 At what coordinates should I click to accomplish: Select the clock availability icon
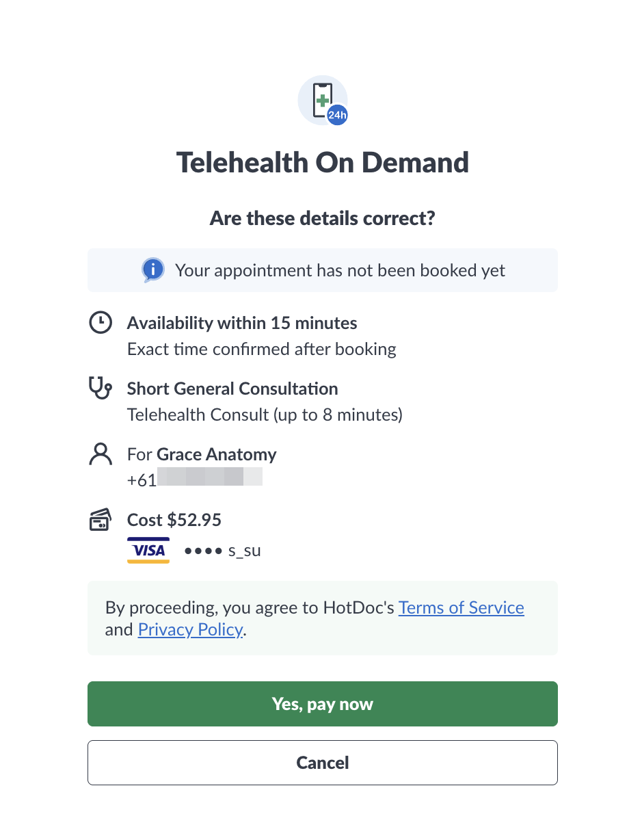(x=101, y=322)
